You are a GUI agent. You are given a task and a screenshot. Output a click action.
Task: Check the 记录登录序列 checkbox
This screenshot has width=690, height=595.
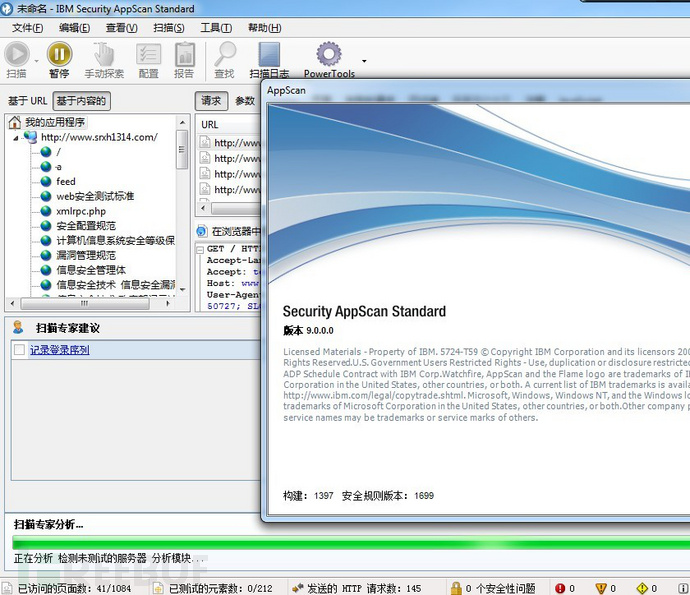tap(19, 350)
